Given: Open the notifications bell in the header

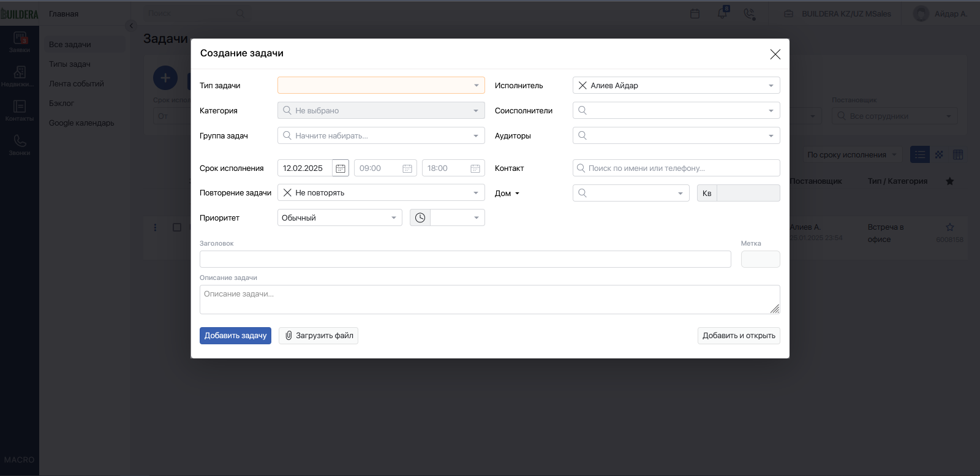Looking at the screenshot, I should pyautogui.click(x=723, y=13).
